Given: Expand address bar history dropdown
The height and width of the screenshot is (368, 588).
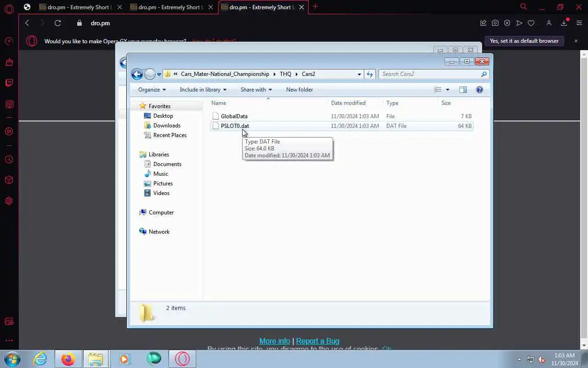Looking at the screenshot, I should 359,74.
